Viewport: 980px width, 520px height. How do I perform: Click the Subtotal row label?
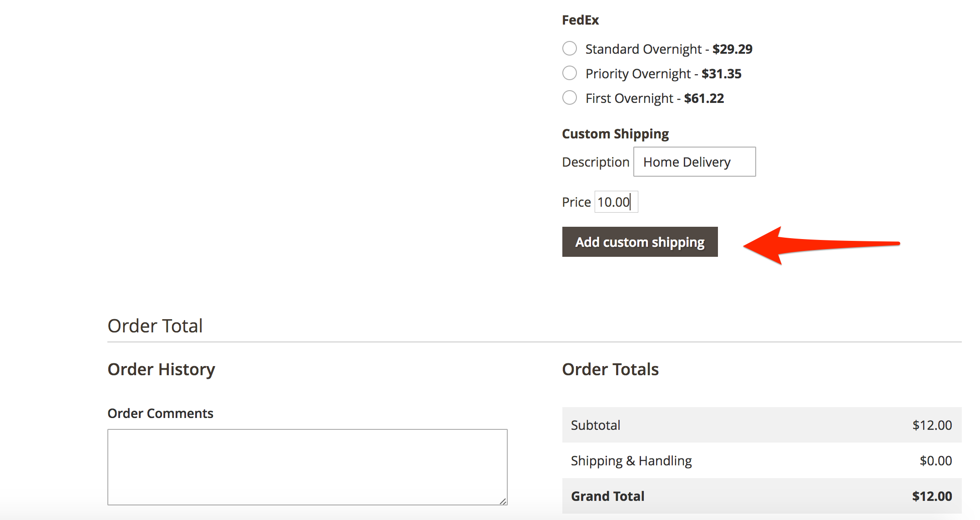(x=595, y=425)
